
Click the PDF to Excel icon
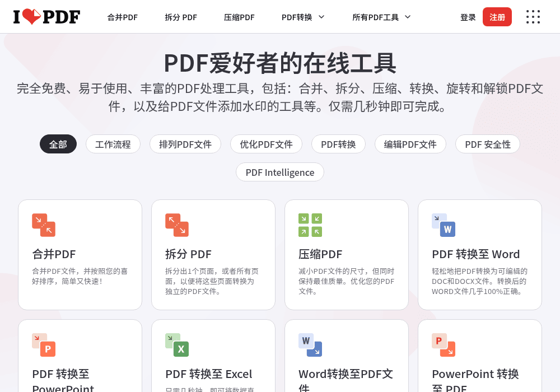tap(177, 345)
